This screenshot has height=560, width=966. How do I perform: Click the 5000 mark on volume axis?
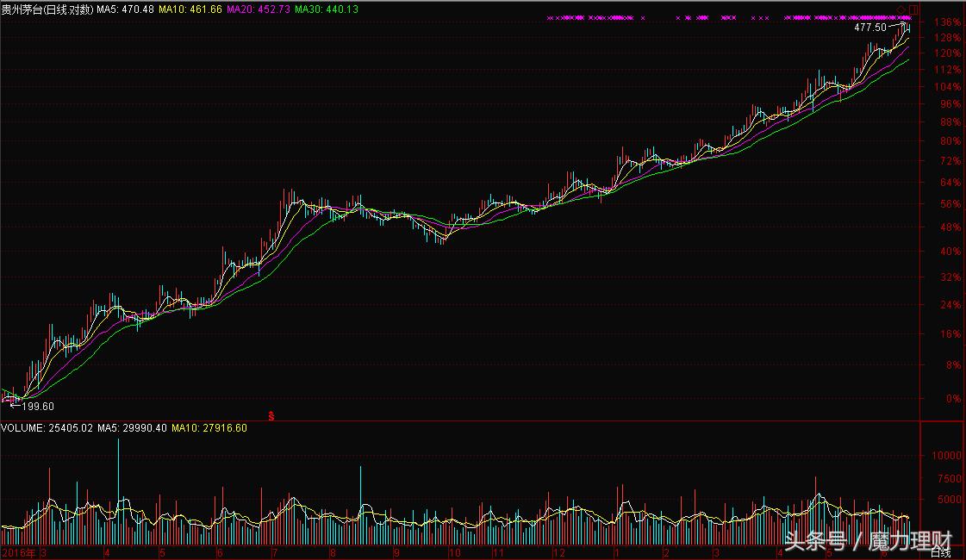950,500
